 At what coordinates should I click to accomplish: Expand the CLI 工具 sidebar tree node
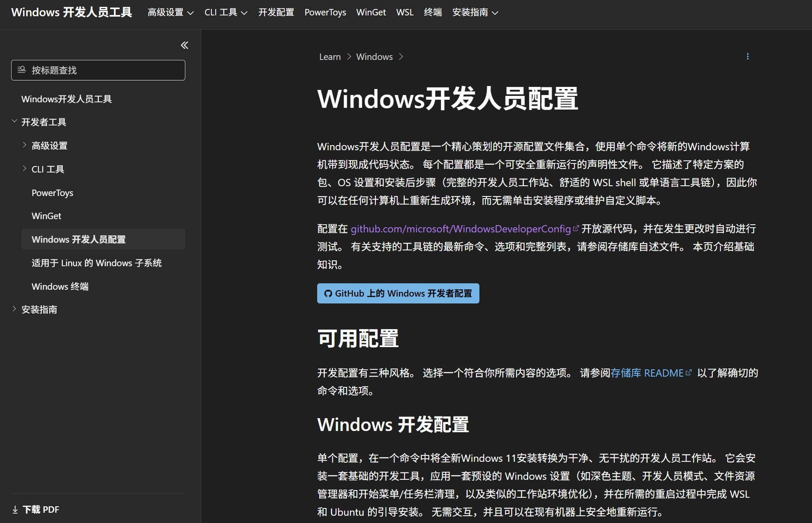(24, 169)
